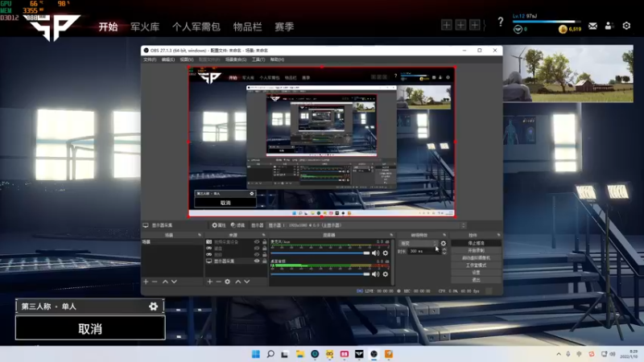Open scene transition properties gear
Image resolution: width=644 pixels, height=362 pixels.
tap(444, 244)
